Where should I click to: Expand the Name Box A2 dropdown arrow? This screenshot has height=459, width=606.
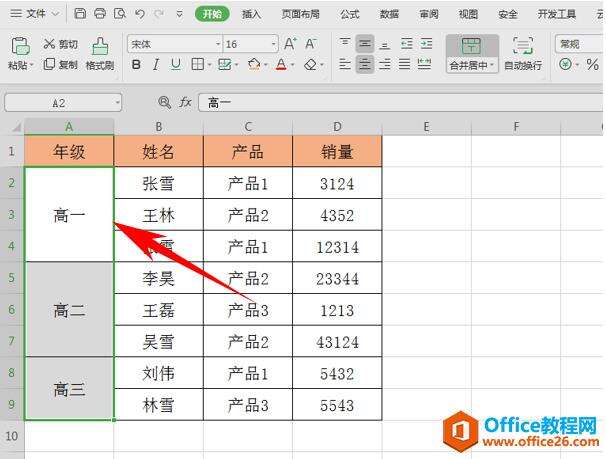point(117,103)
